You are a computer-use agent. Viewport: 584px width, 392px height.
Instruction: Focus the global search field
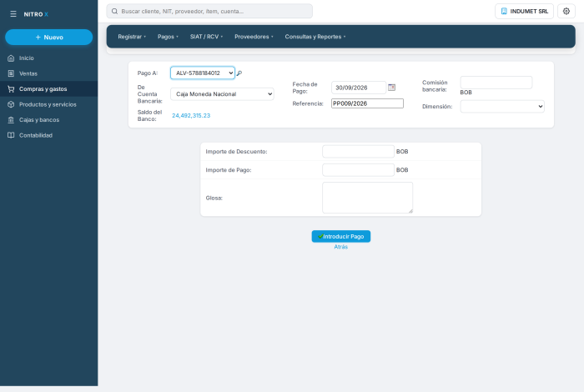point(209,11)
